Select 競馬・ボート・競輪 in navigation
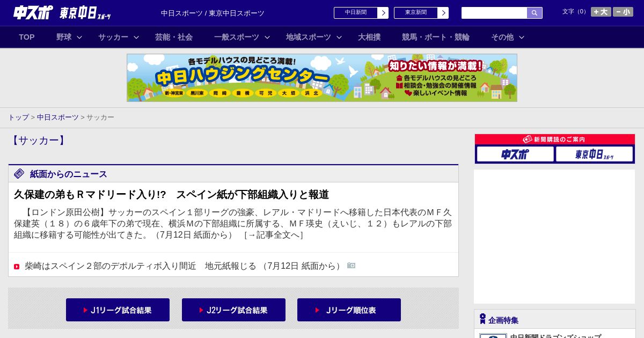 click(436, 37)
